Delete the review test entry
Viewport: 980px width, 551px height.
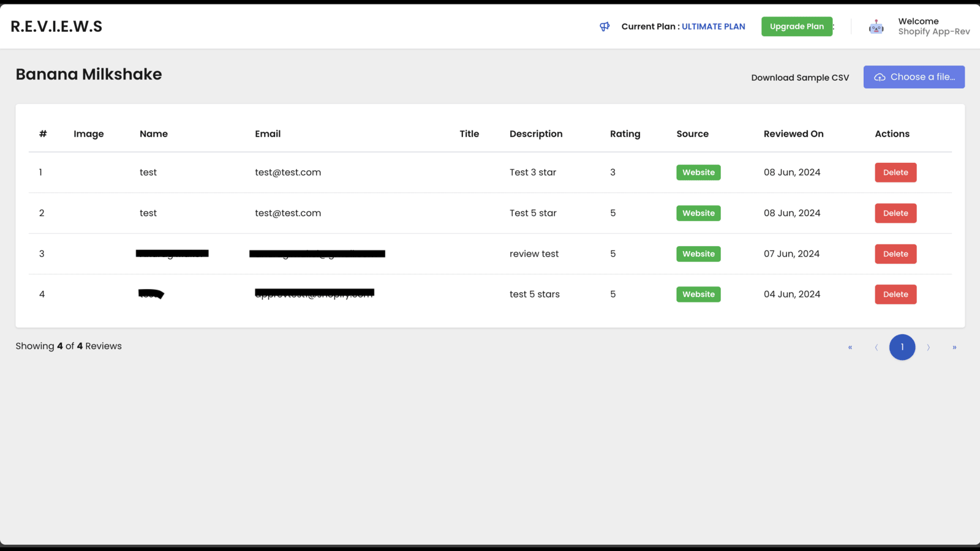[x=895, y=254]
